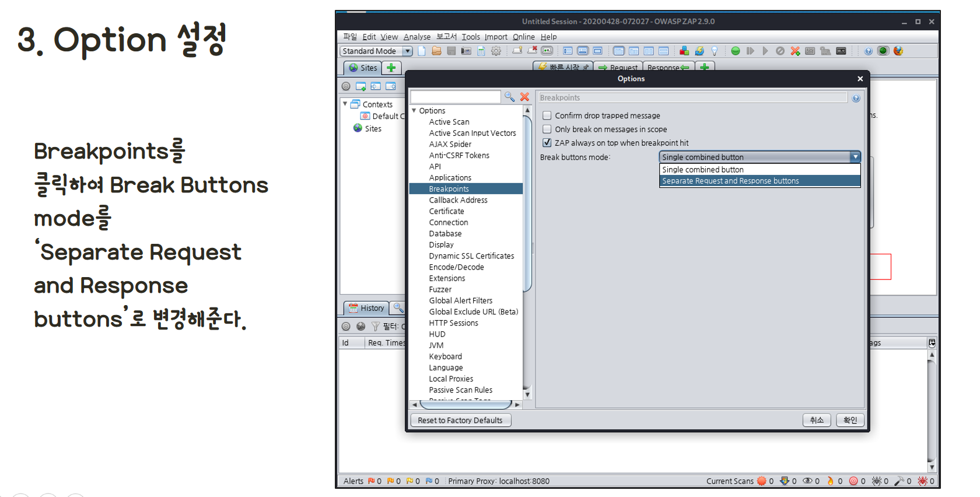Click the Step forward toolbar icon
980x497 pixels.
click(750, 51)
